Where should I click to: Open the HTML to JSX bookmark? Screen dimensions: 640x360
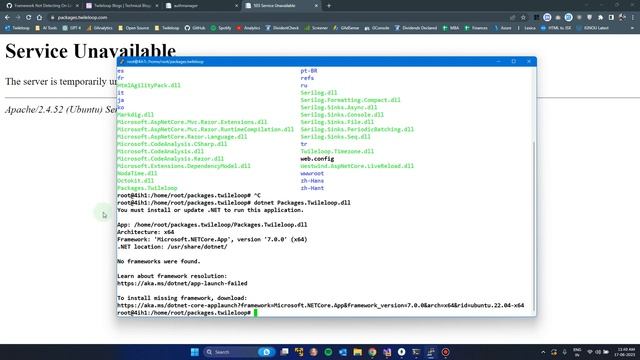pos(556,28)
